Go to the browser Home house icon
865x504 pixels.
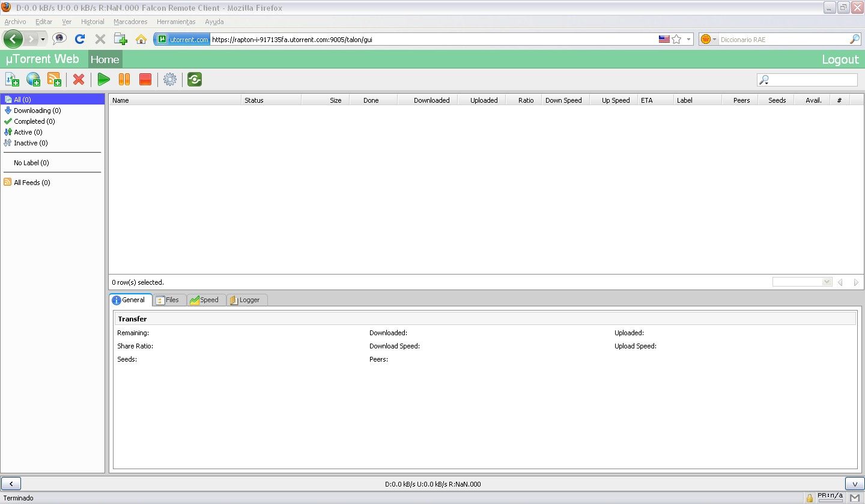(x=141, y=39)
